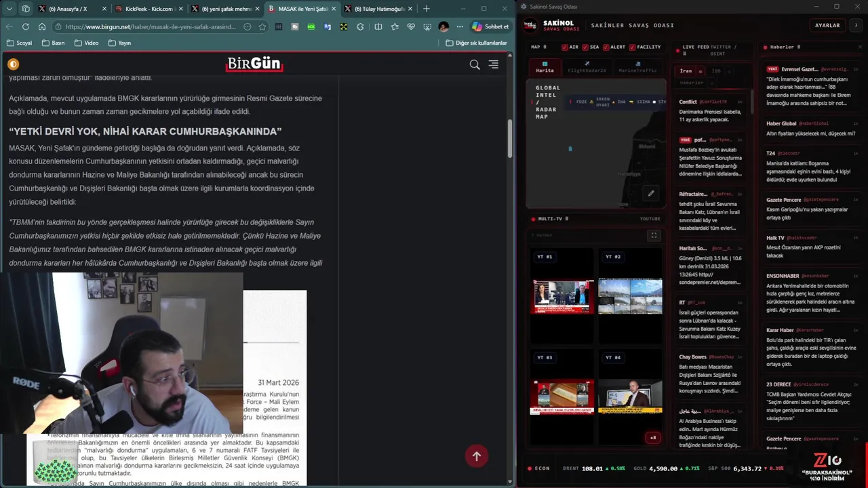Click the BirGün logo
The height and width of the screenshot is (488, 868).
click(254, 64)
